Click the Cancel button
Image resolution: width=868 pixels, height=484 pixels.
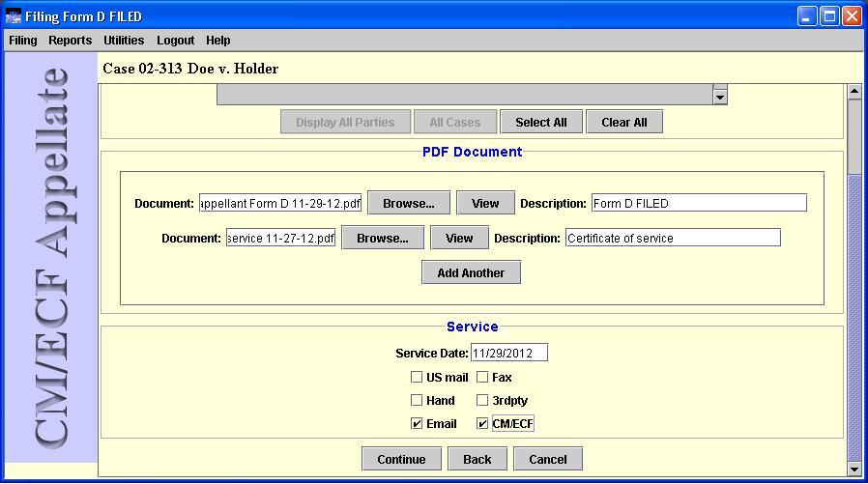pos(547,459)
